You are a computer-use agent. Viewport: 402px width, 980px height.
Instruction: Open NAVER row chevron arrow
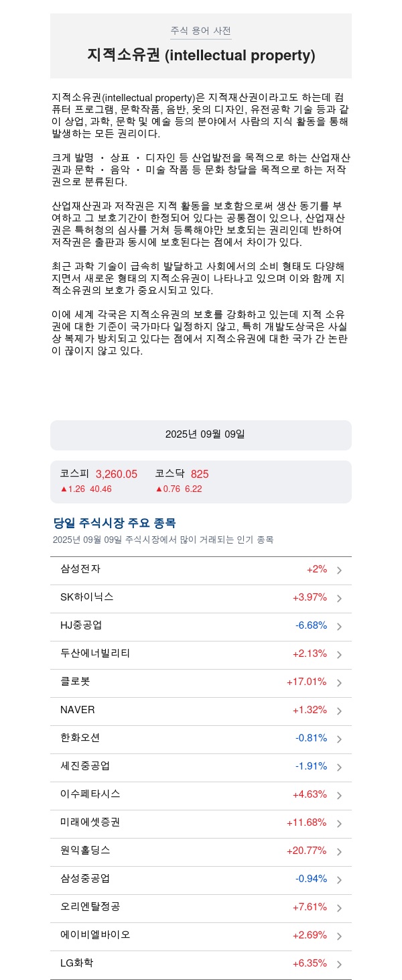click(339, 711)
